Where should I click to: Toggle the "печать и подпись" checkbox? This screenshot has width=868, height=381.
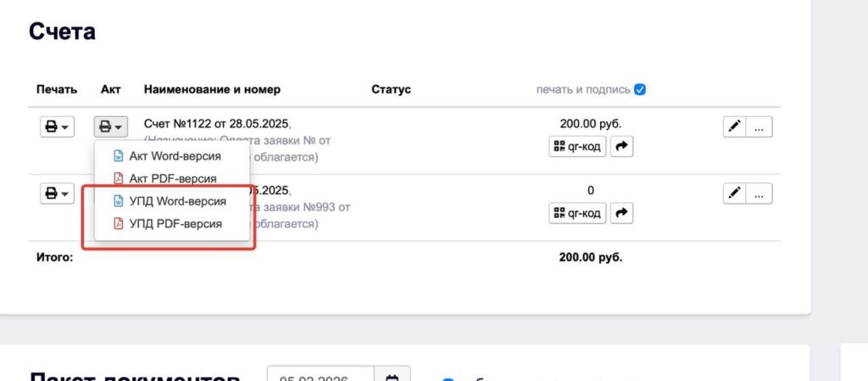click(x=640, y=89)
